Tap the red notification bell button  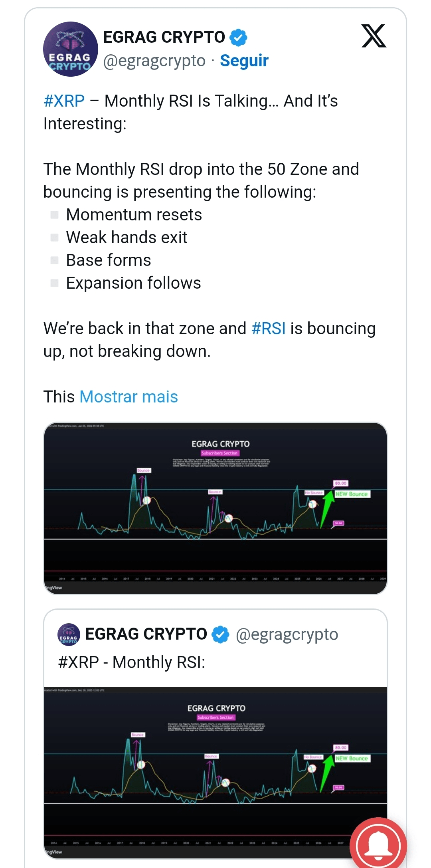coord(378,844)
